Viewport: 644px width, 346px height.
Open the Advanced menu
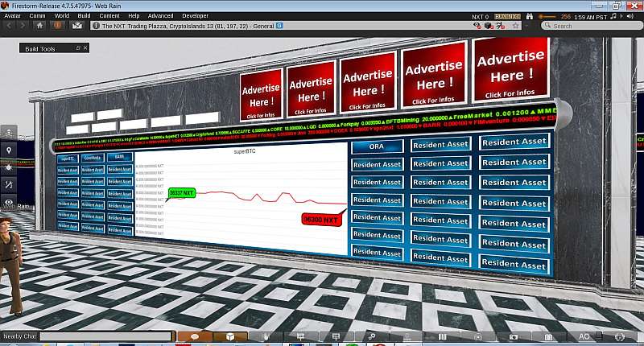(160, 16)
